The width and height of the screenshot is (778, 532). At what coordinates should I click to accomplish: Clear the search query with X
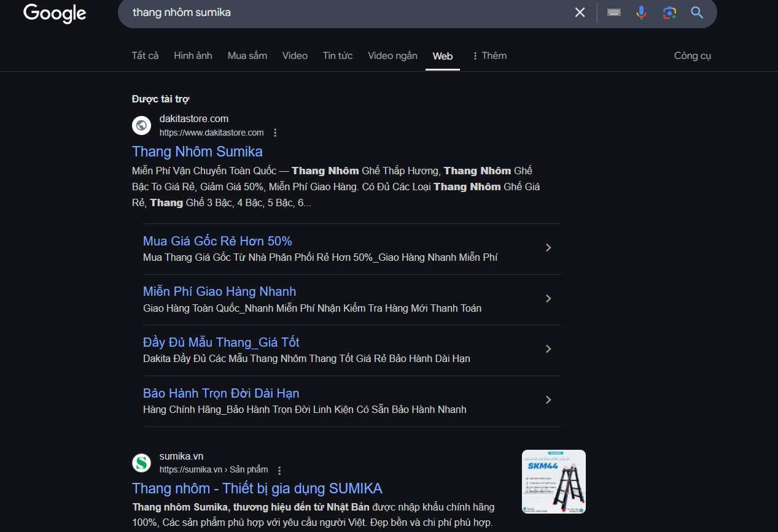[580, 12]
